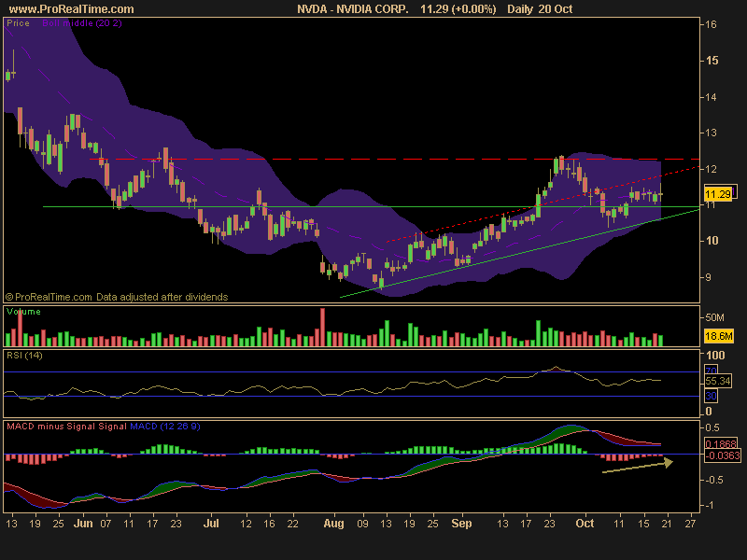Click the Daily 20 Oct timeframe label
The image size is (747, 560).
[540, 9]
